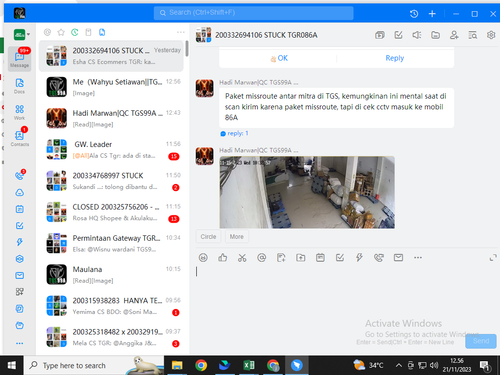Viewport: 500px width, 375px height.
Task: Open chat 200315938283 HANYA TE...
Action: click(111, 306)
